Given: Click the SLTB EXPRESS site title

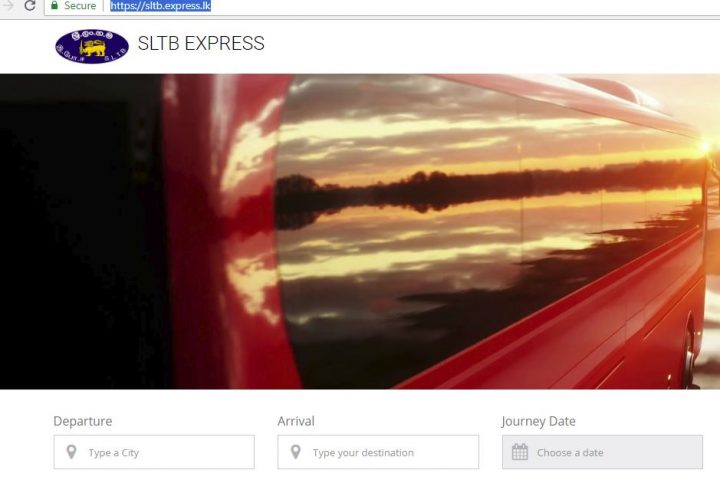Looking at the screenshot, I should 201,44.
